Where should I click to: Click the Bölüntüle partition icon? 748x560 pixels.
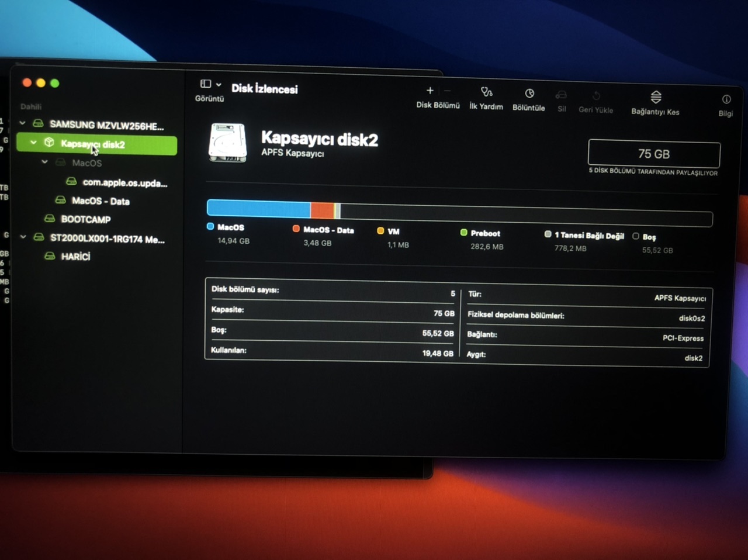pyautogui.click(x=529, y=94)
